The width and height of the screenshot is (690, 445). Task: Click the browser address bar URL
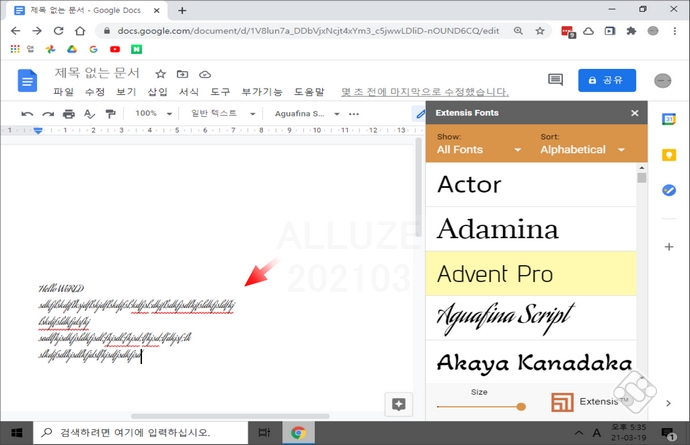tap(308, 31)
